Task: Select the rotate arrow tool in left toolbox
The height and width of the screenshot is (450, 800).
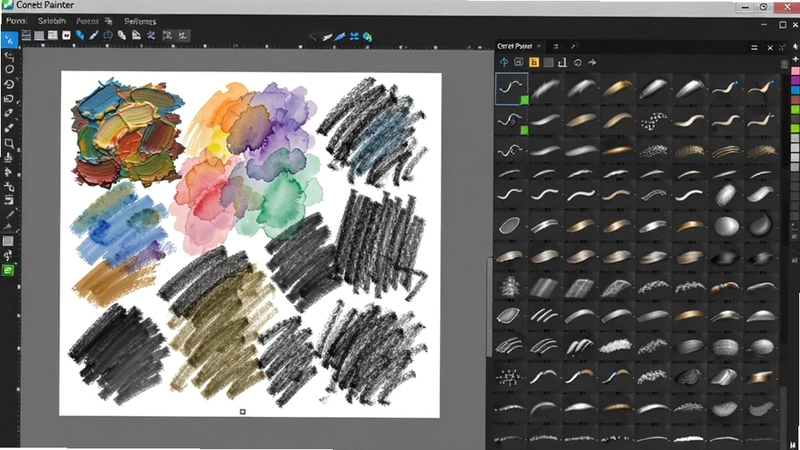Action: [x=9, y=84]
